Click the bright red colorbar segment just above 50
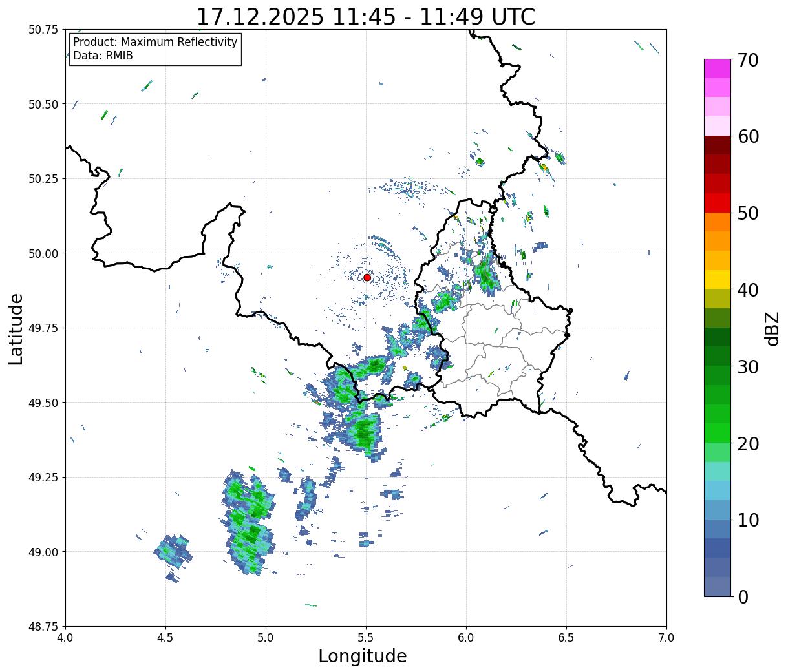The height and width of the screenshot is (672, 788). [x=717, y=203]
